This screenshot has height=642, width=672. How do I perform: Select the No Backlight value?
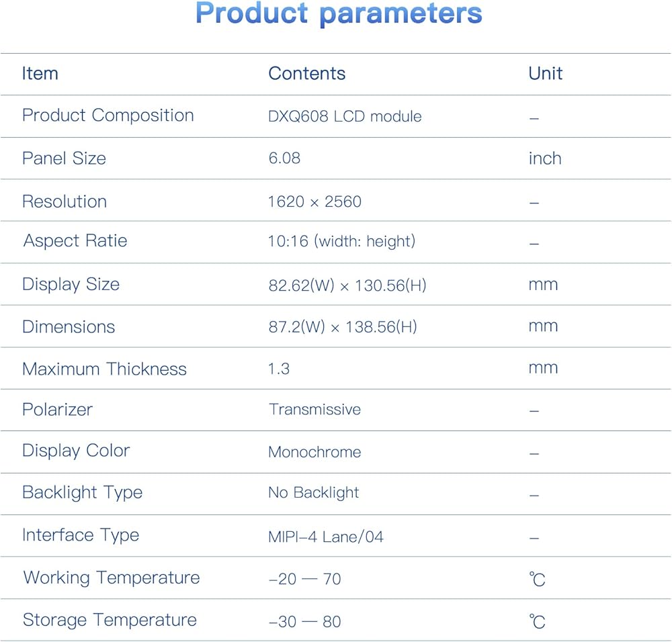click(313, 493)
